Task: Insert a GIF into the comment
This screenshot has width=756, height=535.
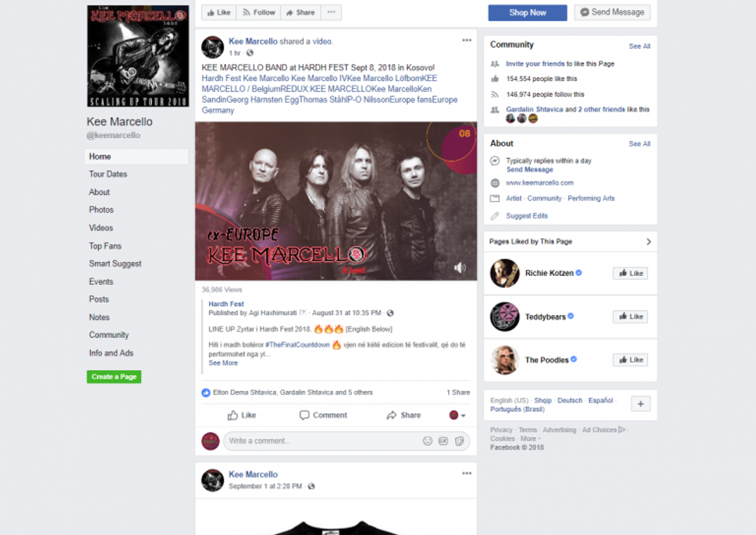Action: pyautogui.click(x=443, y=441)
